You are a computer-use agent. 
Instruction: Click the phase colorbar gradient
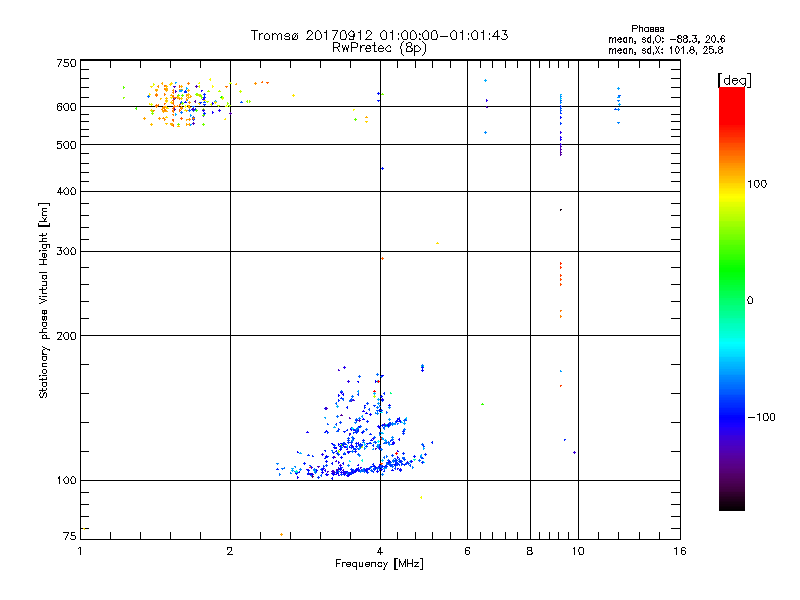tap(732, 298)
